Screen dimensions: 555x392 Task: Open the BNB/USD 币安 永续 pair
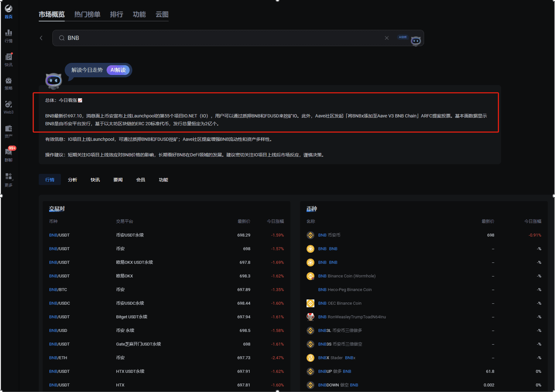click(167, 331)
